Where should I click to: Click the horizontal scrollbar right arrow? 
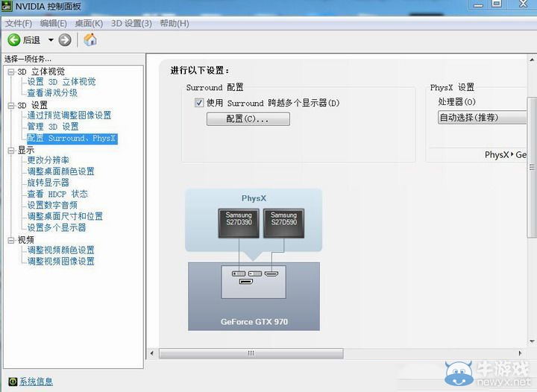click(x=521, y=353)
